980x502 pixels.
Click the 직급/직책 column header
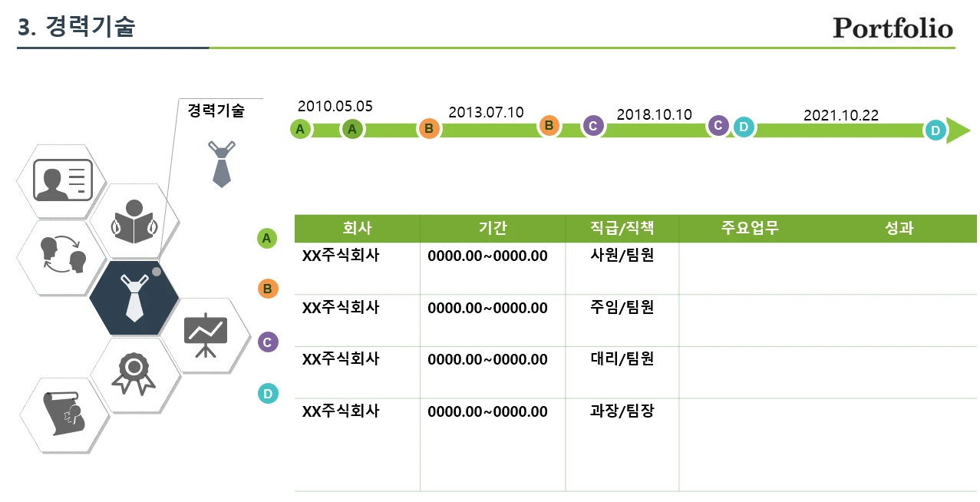[x=622, y=229]
